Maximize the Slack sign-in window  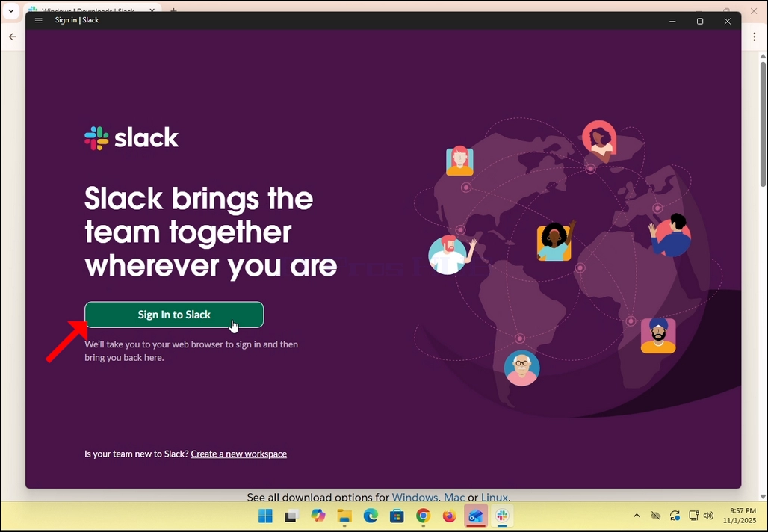pos(700,21)
